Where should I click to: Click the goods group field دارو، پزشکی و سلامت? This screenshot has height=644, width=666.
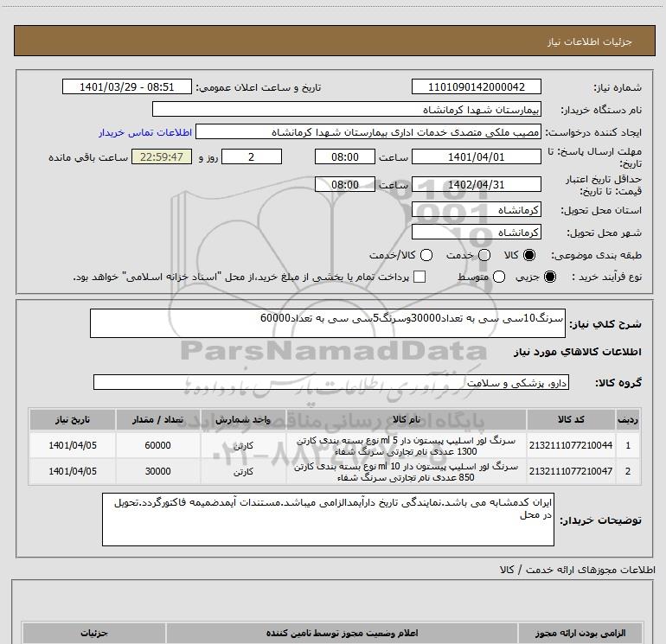[x=331, y=382]
